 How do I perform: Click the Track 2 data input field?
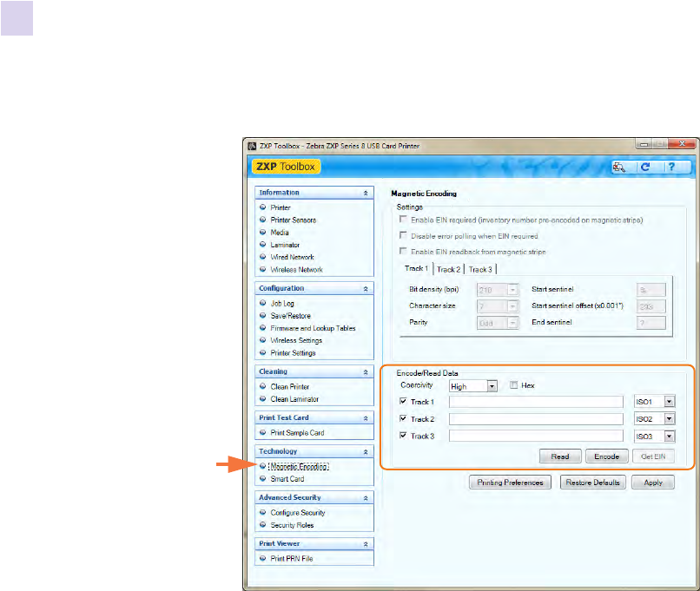point(536,419)
